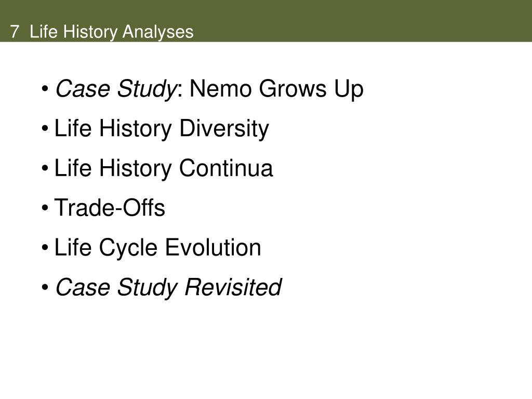Select the chapter number 7 in header
The width and height of the screenshot is (532, 399).
pos(14,32)
